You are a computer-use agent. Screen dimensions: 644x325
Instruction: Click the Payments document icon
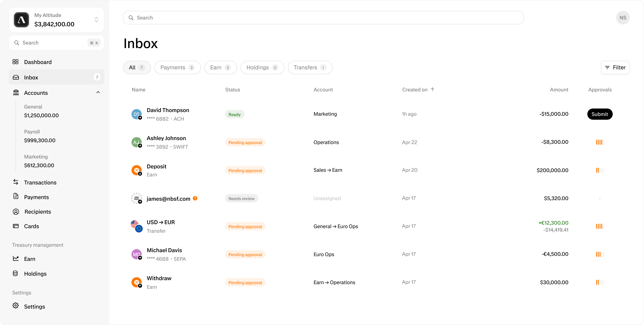coord(16,196)
